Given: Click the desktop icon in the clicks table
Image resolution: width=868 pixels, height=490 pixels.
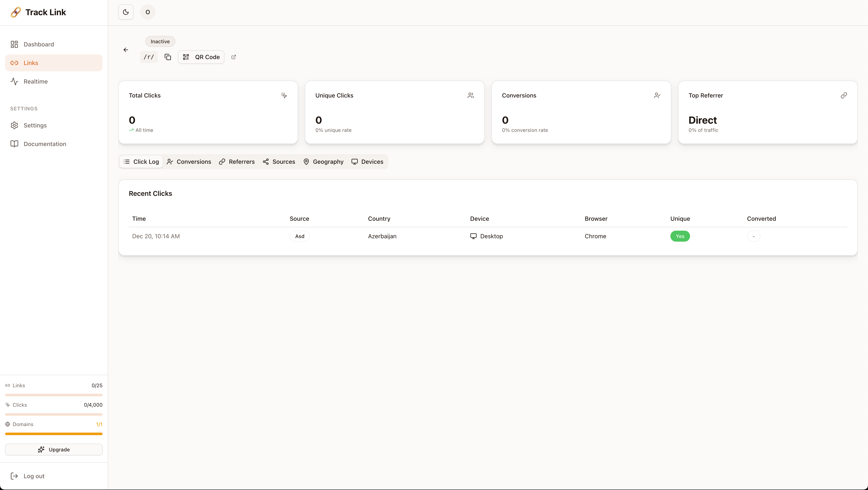Looking at the screenshot, I should tap(473, 236).
